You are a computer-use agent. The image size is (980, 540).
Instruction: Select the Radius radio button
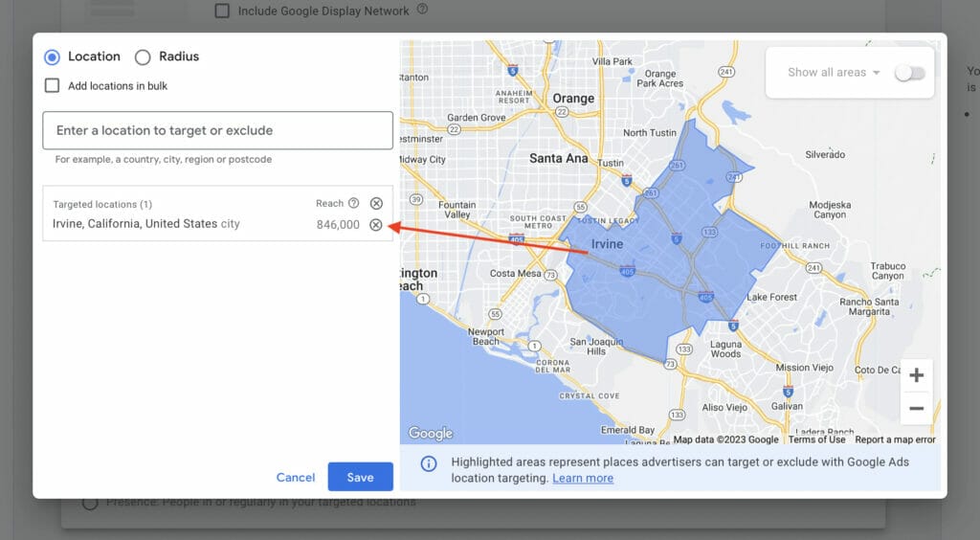[143, 57]
